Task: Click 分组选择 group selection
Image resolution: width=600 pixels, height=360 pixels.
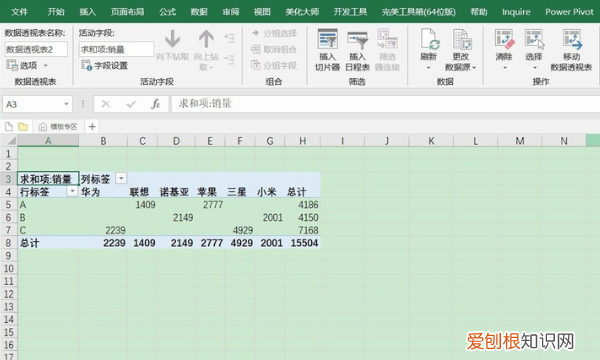Action: tap(274, 33)
